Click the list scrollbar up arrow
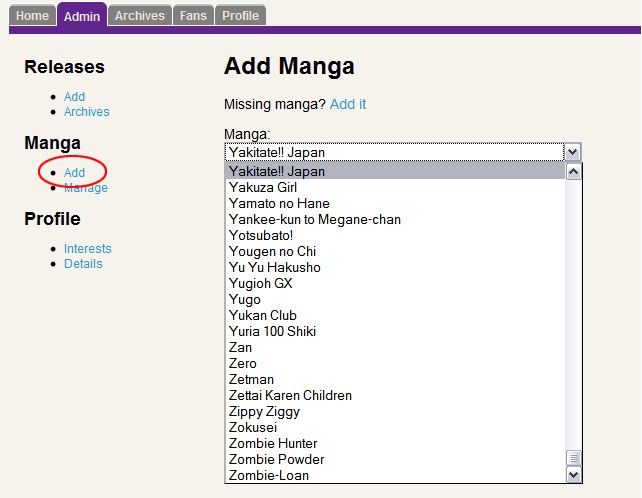 (x=573, y=172)
